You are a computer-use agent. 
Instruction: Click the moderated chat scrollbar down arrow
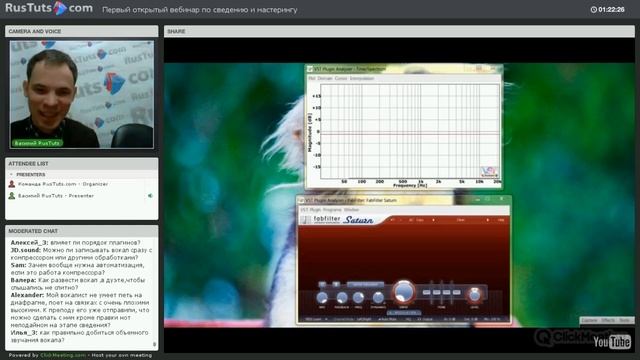[154, 344]
